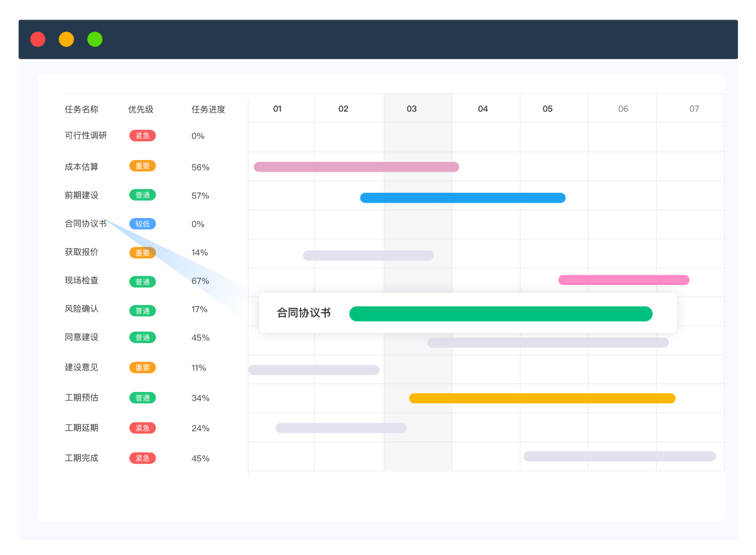Click the green 合同协议书 bar in popup
The height and width of the screenshot is (555, 756).
point(500,314)
